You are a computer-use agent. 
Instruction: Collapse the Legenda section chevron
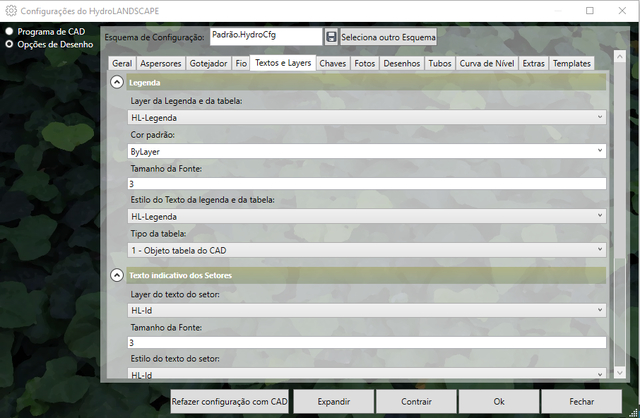117,82
